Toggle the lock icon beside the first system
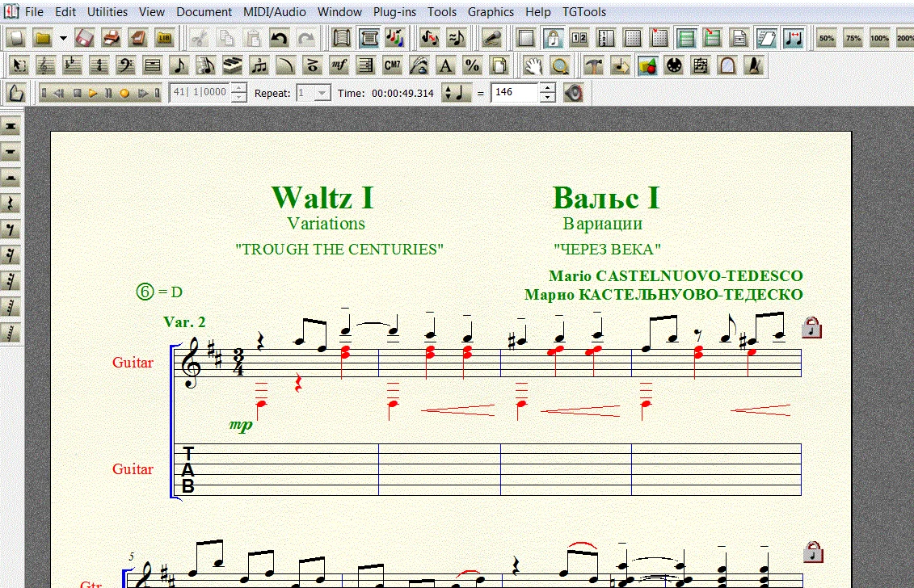This screenshot has height=588, width=914. click(x=812, y=328)
